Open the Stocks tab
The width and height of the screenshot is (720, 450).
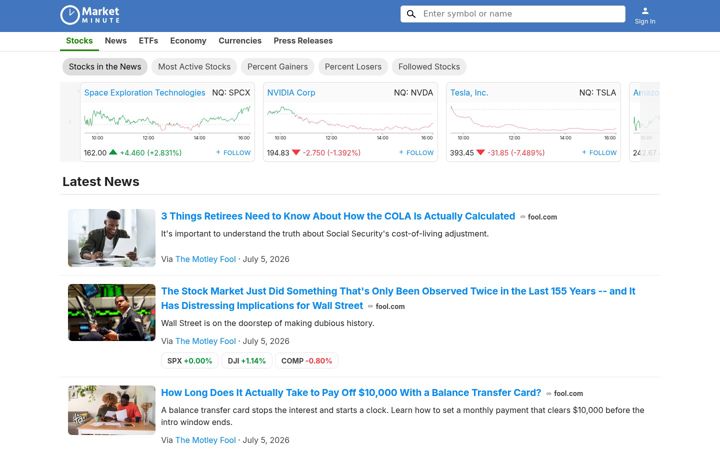click(79, 41)
